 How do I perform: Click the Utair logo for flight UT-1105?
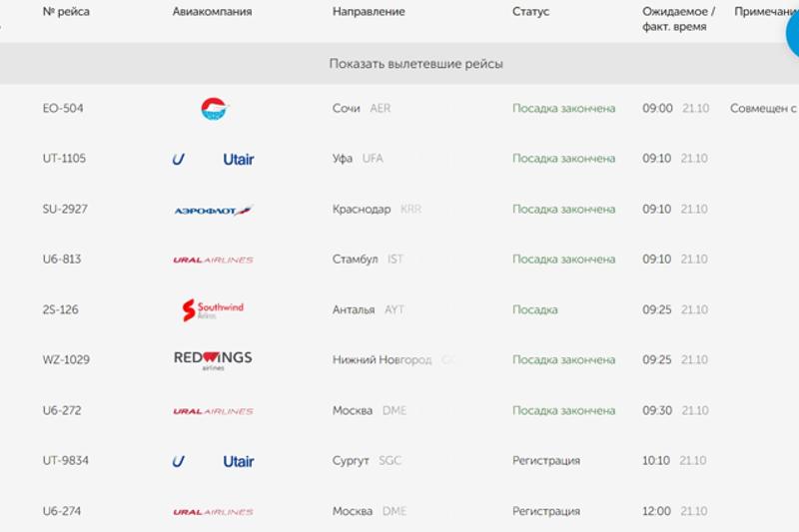click(213, 159)
